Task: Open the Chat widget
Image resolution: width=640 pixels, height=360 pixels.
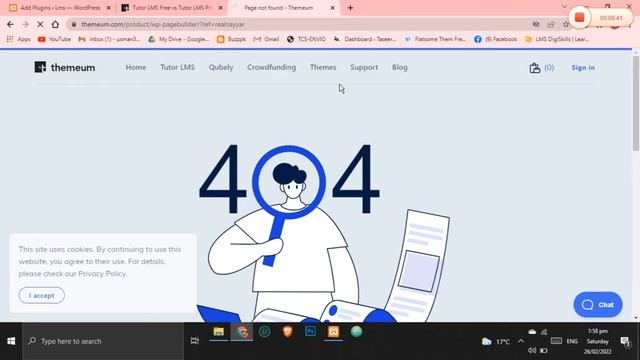Action: point(598,305)
